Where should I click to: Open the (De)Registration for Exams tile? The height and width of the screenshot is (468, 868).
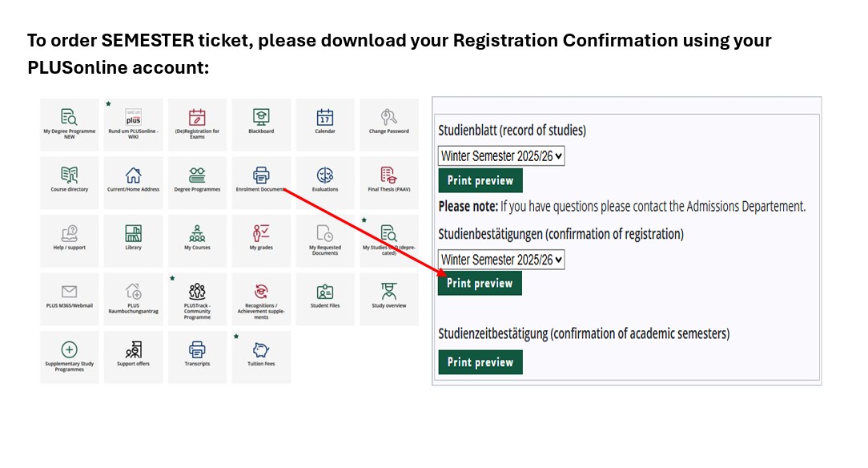pos(197,123)
